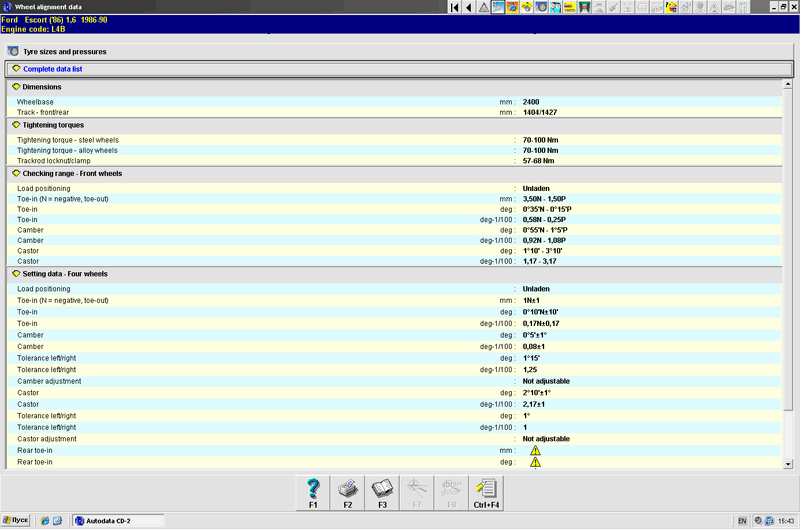The height and width of the screenshot is (529, 800).
Task: Click the 0,08±1 camber value
Action: pyautogui.click(x=534, y=346)
